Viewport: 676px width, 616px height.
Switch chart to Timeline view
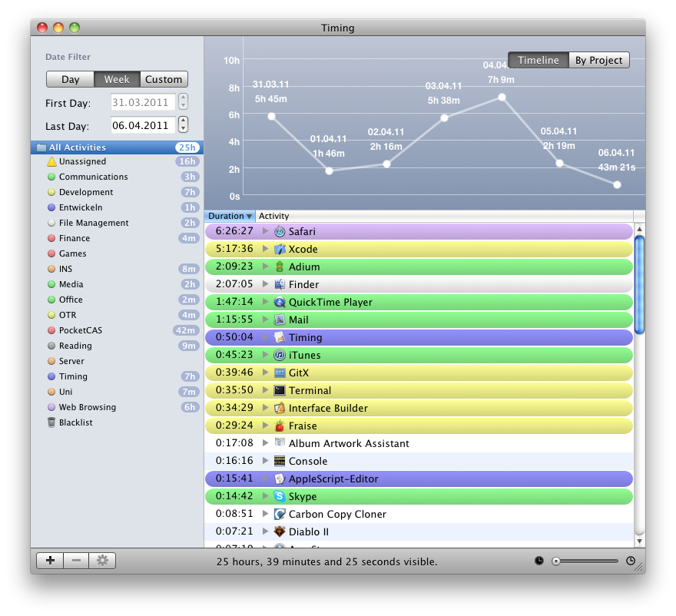538,61
